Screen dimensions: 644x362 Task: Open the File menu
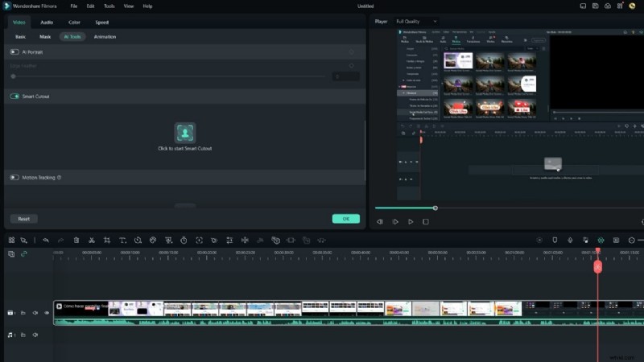coord(73,6)
